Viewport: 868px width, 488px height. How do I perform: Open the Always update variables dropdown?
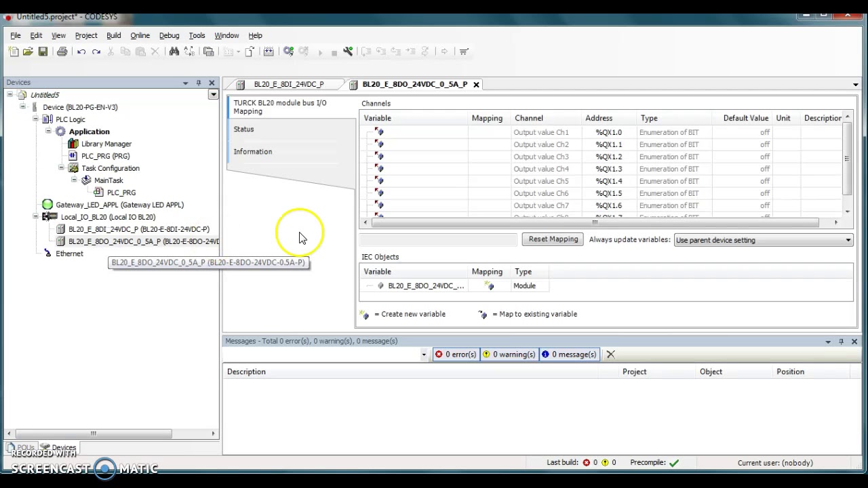(x=848, y=240)
